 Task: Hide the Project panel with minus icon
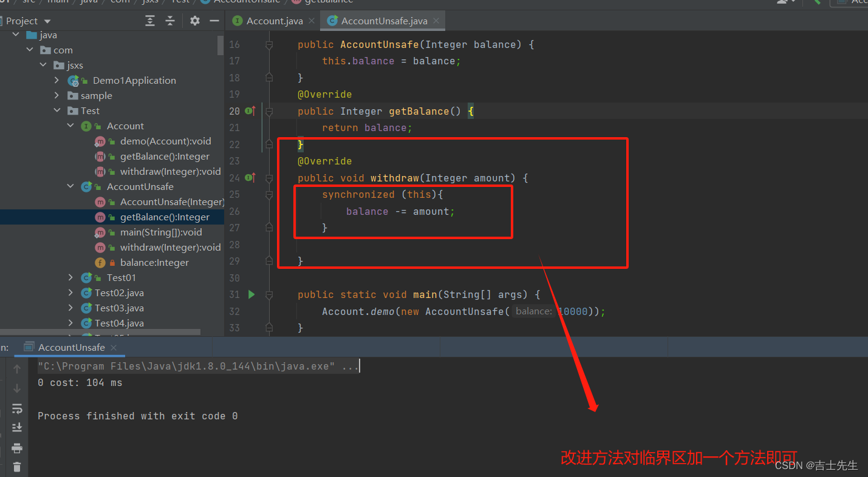click(214, 21)
